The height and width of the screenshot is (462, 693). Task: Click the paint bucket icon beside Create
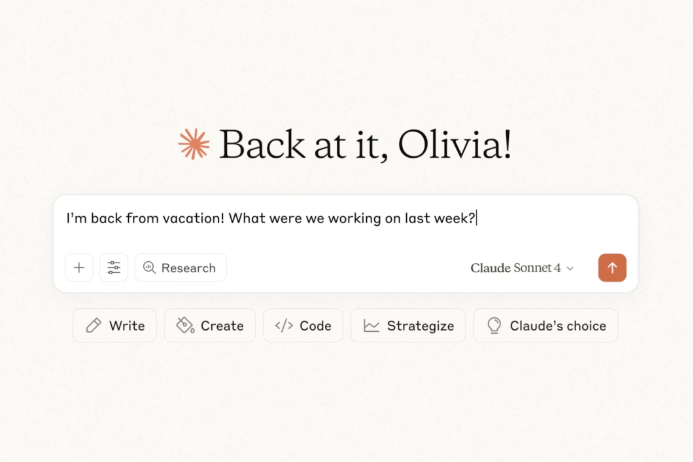point(185,326)
